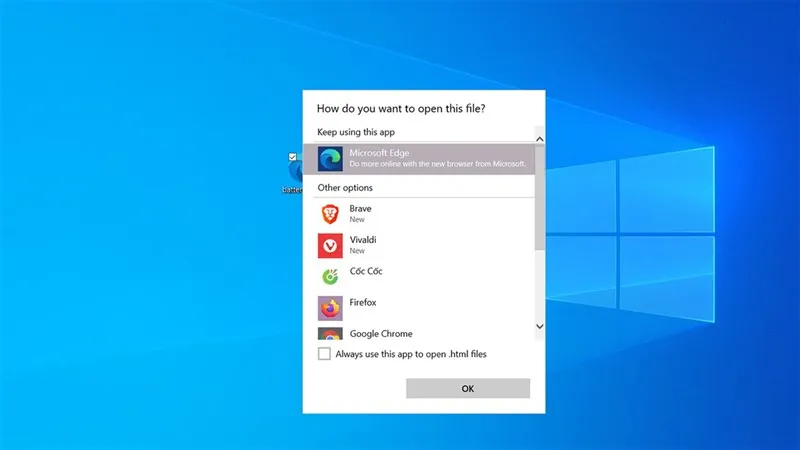The height and width of the screenshot is (450, 800).
Task: Select the "Microsoft Edge" name text
Action: click(379, 152)
